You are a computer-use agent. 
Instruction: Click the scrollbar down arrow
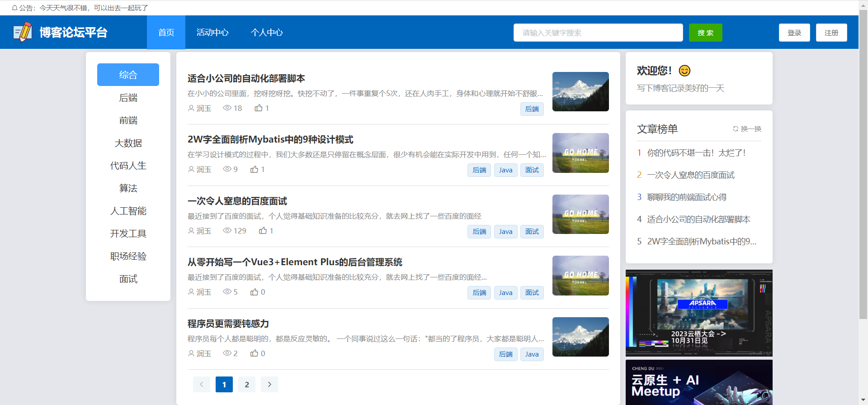pyautogui.click(x=863, y=400)
